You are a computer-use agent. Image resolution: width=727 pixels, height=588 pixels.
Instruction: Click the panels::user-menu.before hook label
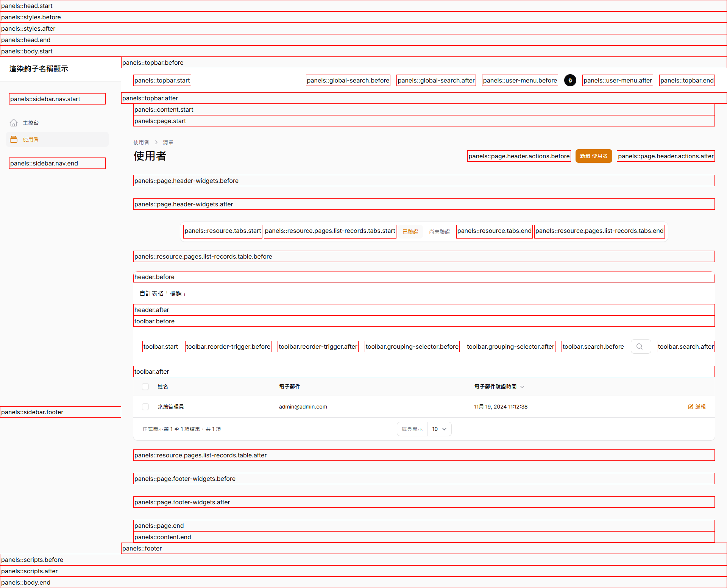coord(520,80)
